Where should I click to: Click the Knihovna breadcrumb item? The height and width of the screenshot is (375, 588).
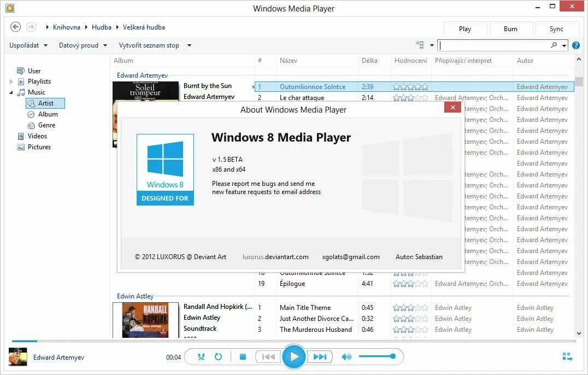(66, 27)
